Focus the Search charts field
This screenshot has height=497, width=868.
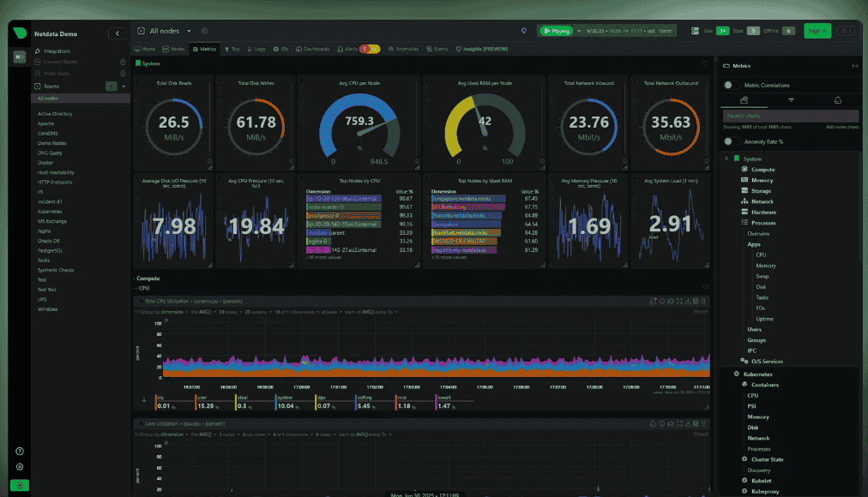[791, 116]
